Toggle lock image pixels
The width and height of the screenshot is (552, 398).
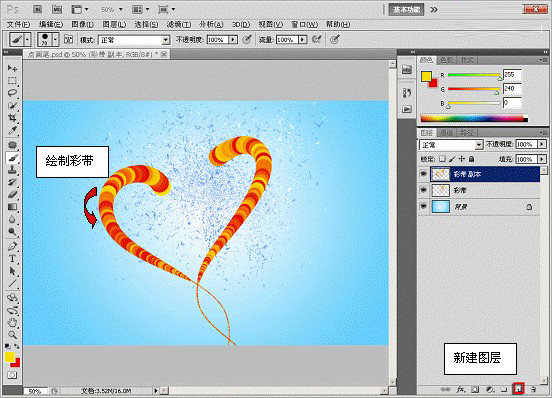(x=452, y=159)
